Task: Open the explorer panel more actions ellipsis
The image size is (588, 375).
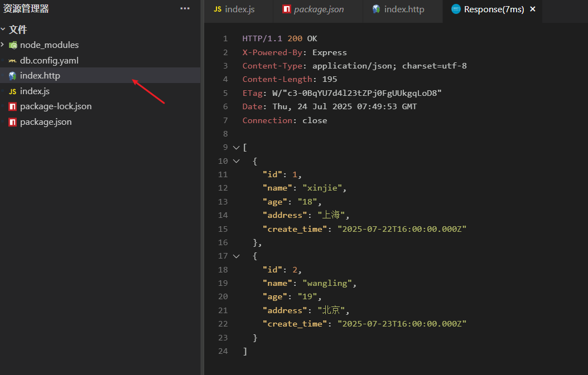Action: tap(185, 9)
